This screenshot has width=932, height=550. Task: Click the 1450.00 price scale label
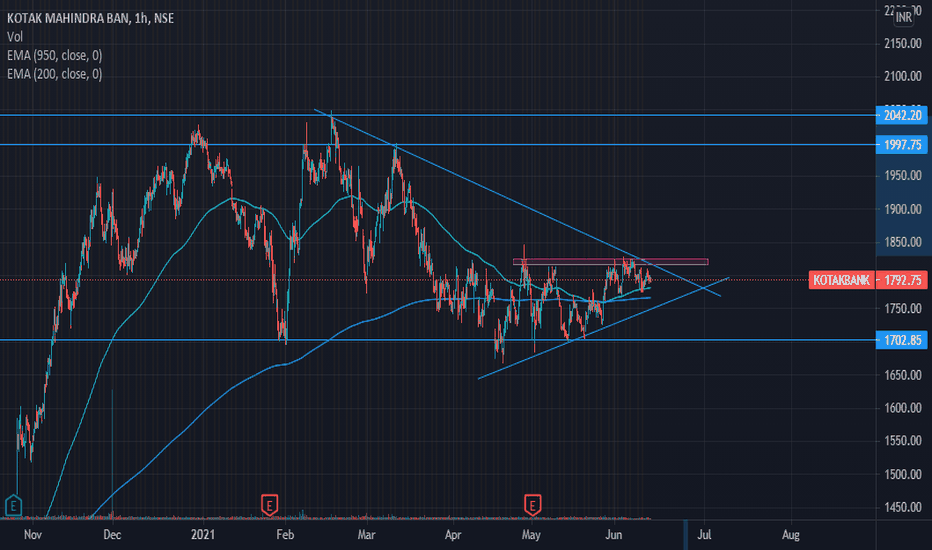[903, 507]
